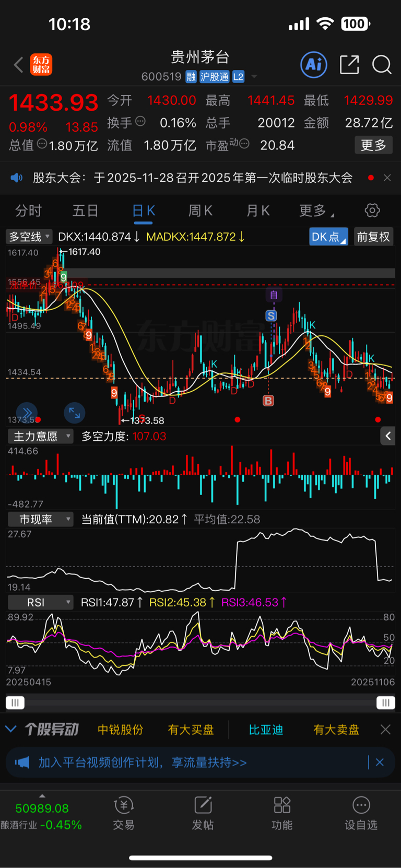Tap the 沪股通 badge
Viewport: 401px width, 868px height.
[x=215, y=77]
